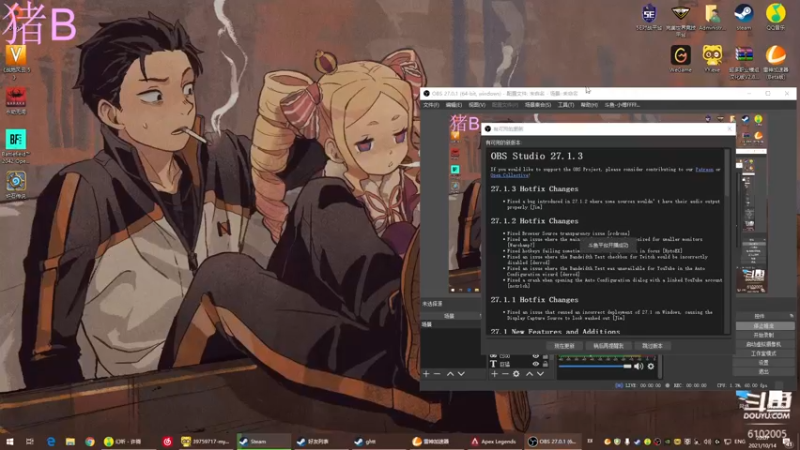The width and height of the screenshot is (800, 450).
Task: Open the YY voice desktop icon
Action: click(712, 59)
